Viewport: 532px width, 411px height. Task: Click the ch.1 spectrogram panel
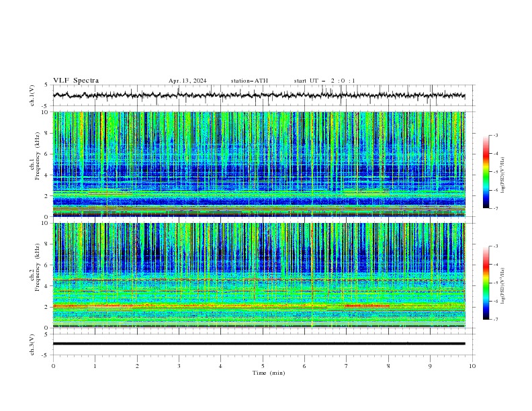(259, 164)
